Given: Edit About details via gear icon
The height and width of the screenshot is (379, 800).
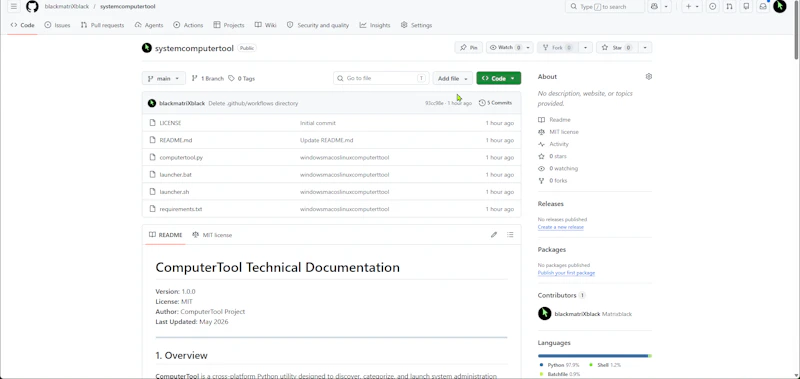Looking at the screenshot, I should (x=648, y=77).
